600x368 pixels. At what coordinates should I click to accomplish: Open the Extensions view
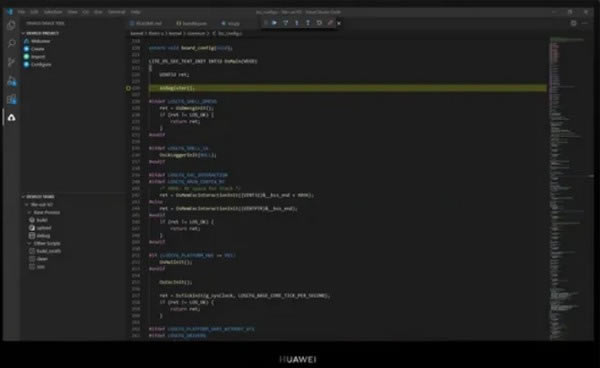tap(11, 99)
